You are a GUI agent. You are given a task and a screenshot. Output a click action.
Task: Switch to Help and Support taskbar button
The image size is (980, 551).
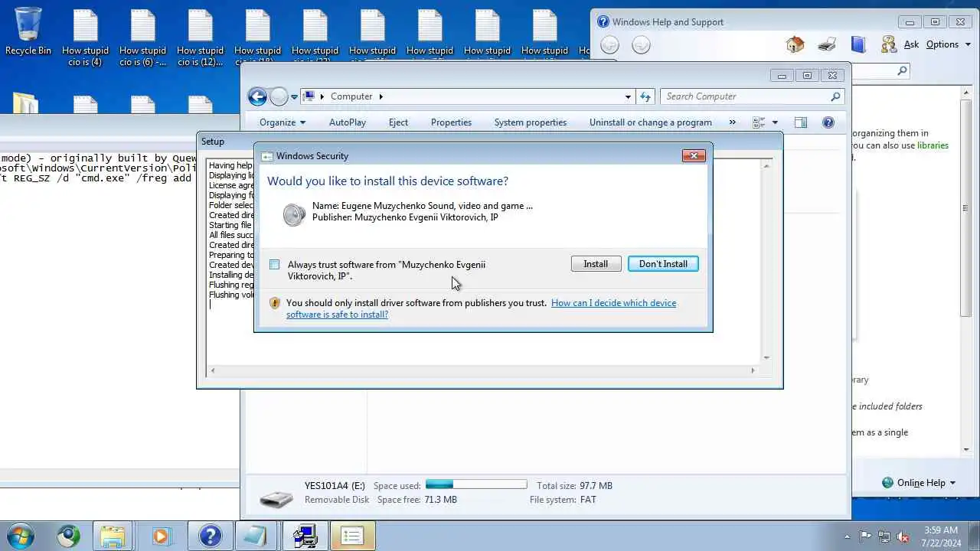pos(210,536)
